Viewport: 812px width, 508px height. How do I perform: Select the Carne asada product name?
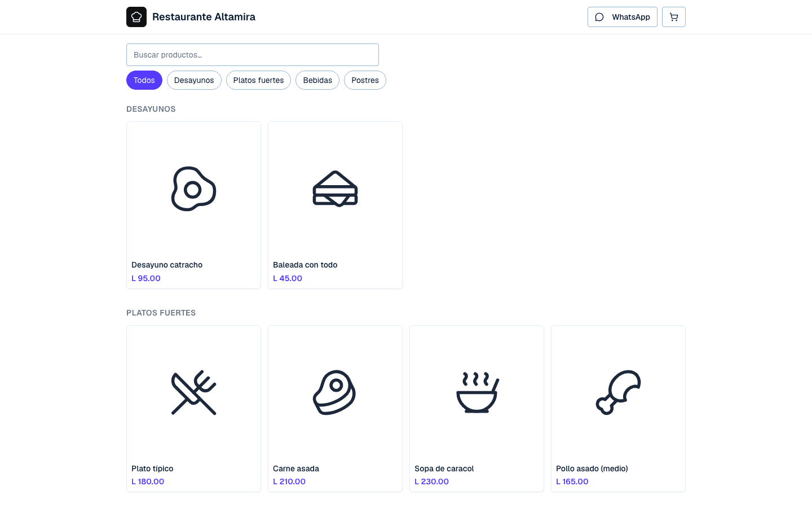[296, 468]
